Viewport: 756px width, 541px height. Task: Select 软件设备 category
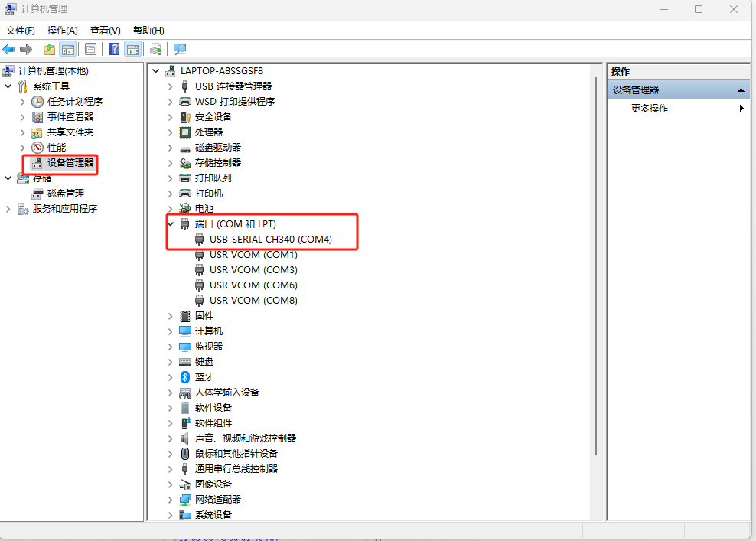click(x=213, y=408)
